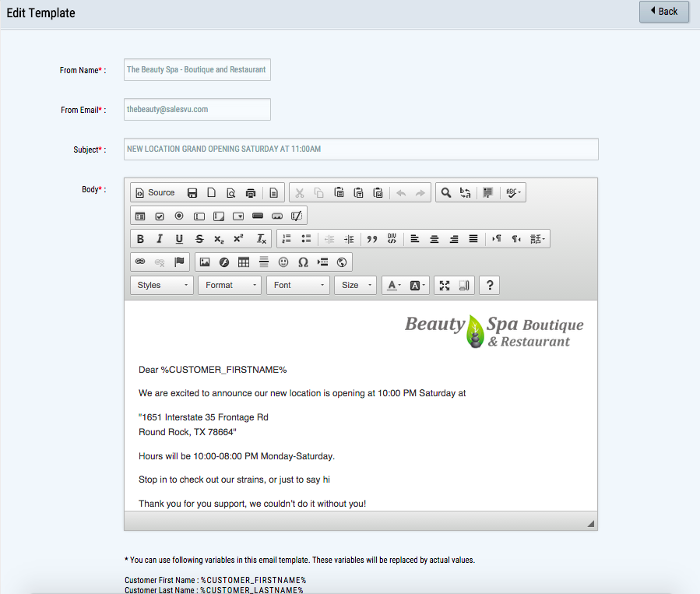Screen dimensions: 700x594
Task: Insert special character omega icon
Action: tap(303, 262)
